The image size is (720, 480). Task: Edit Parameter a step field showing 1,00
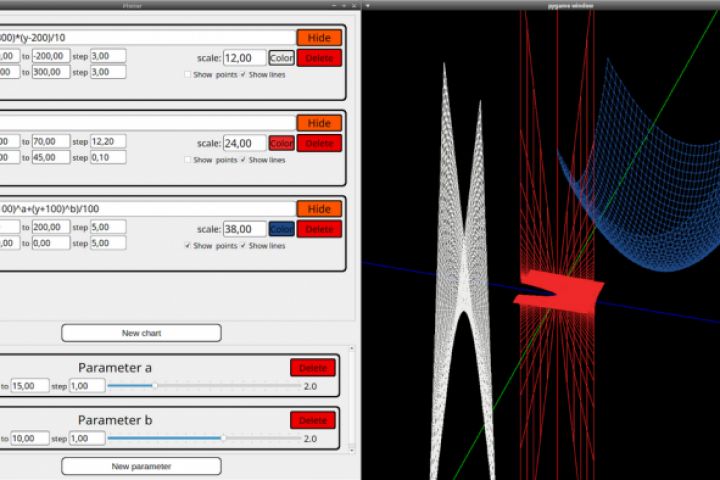click(x=87, y=386)
